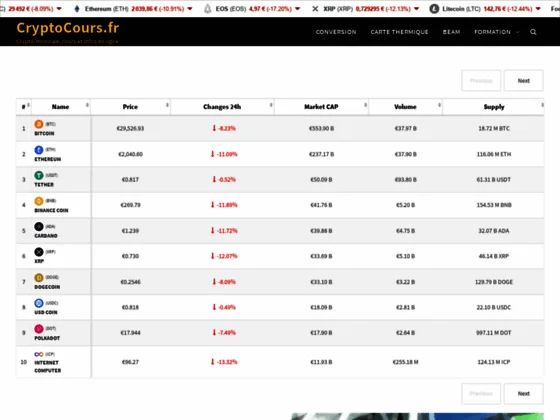Viewport: 560px width, 420px height.
Task: Sort table by Volume column
Action: coord(405,107)
